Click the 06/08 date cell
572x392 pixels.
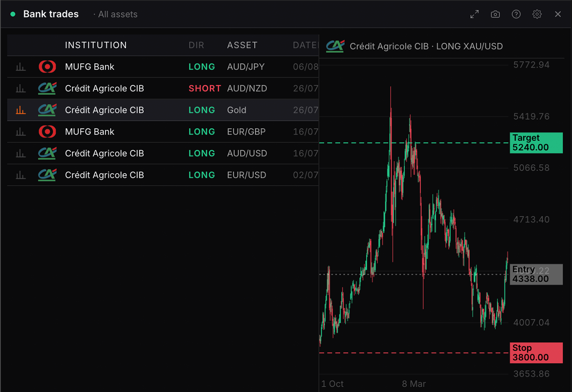306,67
